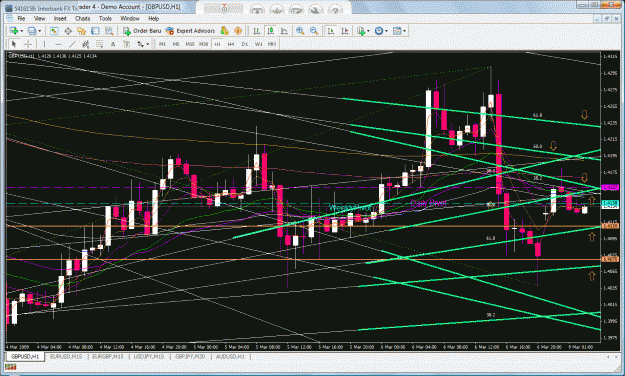Click the Templates icon

(x=397, y=31)
